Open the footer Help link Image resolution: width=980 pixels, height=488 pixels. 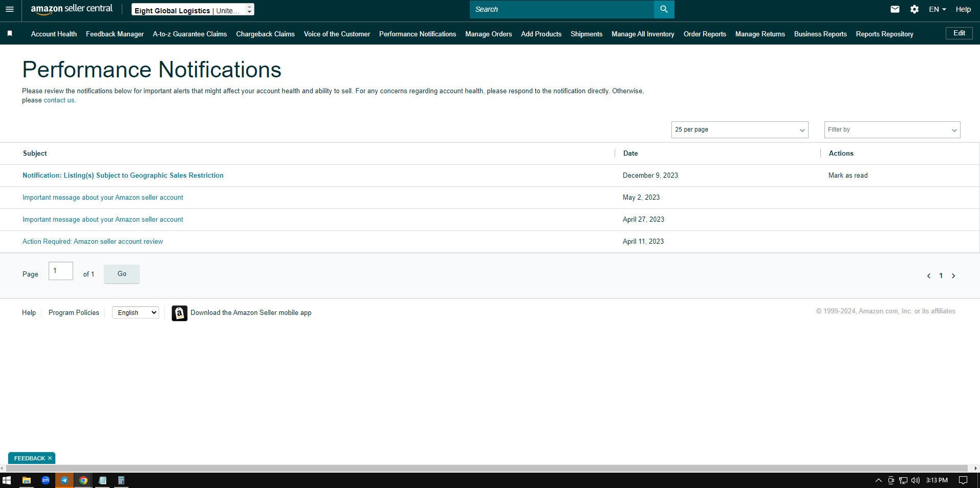29,312
